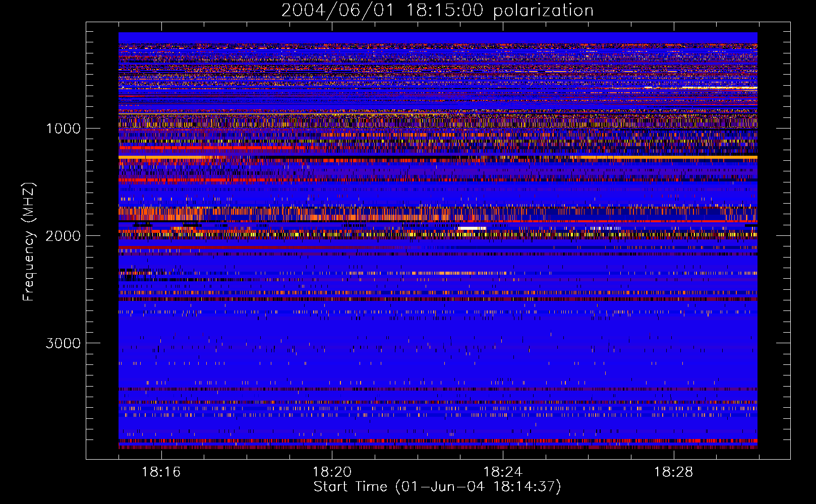Click the plot title '2004/06/01 18:15:00 polarization'
Image resolution: width=816 pixels, height=504 pixels.
pos(437,10)
